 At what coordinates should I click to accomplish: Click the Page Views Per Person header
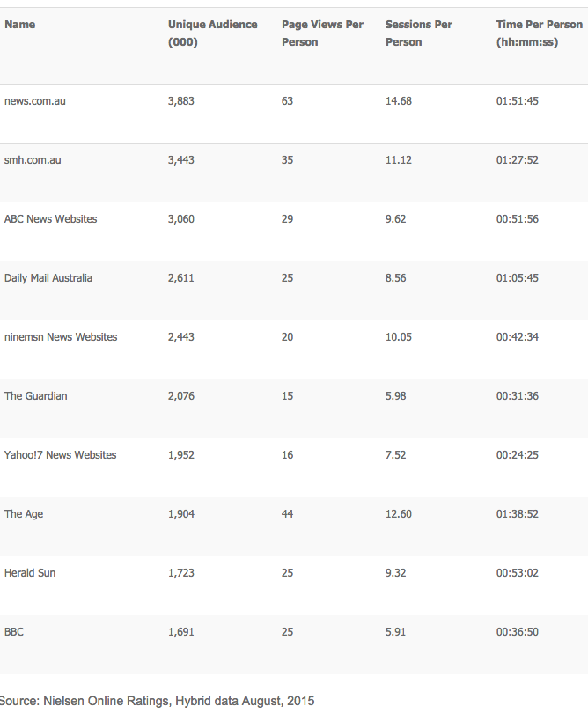click(x=322, y=33)
